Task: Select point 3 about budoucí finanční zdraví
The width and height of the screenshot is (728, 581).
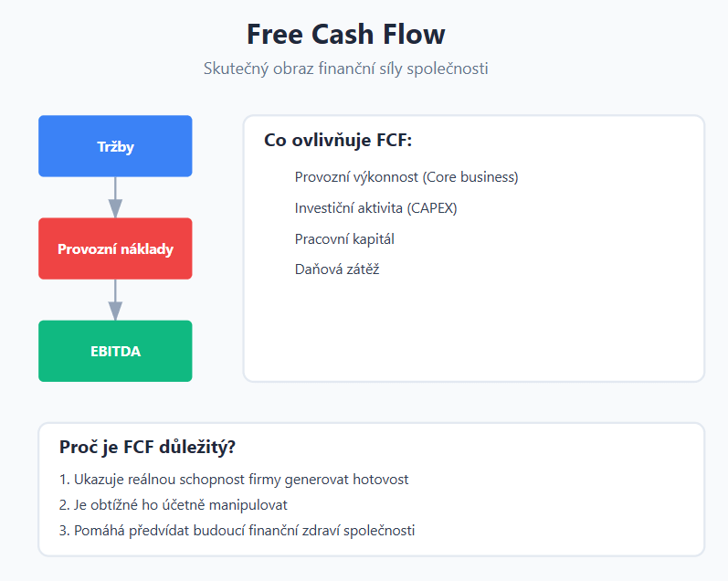Action: [237, 531]
